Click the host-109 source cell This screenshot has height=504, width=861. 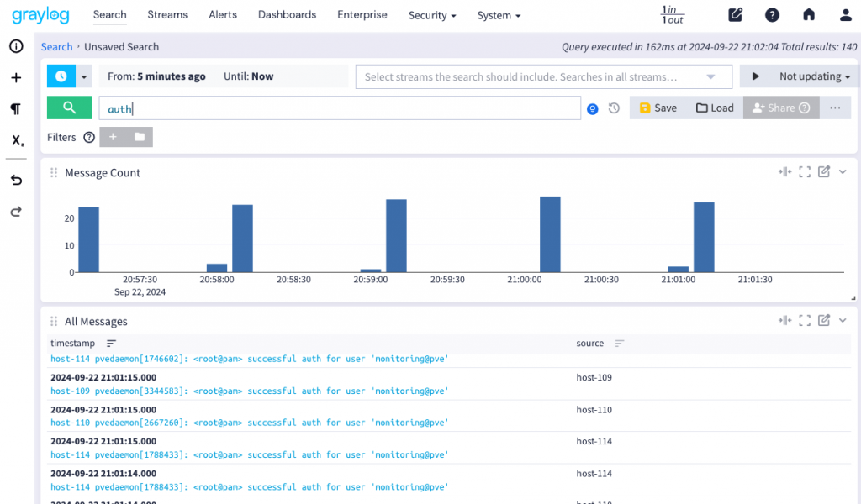(594, 377)
